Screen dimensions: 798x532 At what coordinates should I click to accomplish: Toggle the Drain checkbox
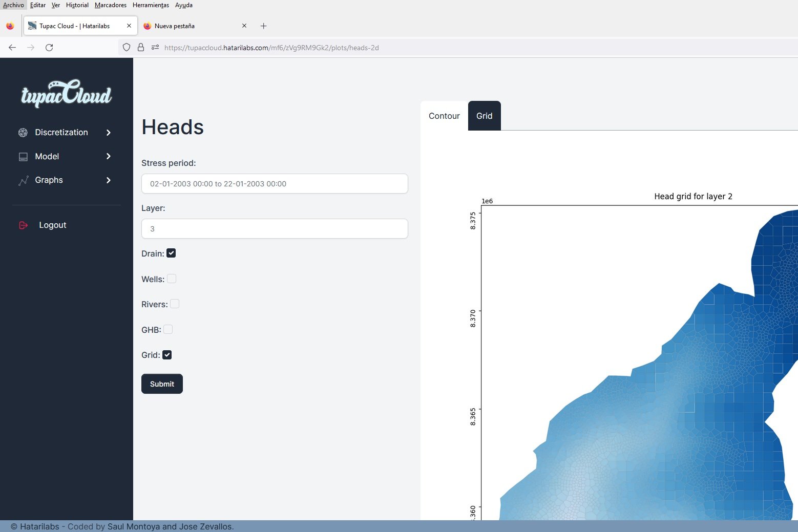pos(171,253)
